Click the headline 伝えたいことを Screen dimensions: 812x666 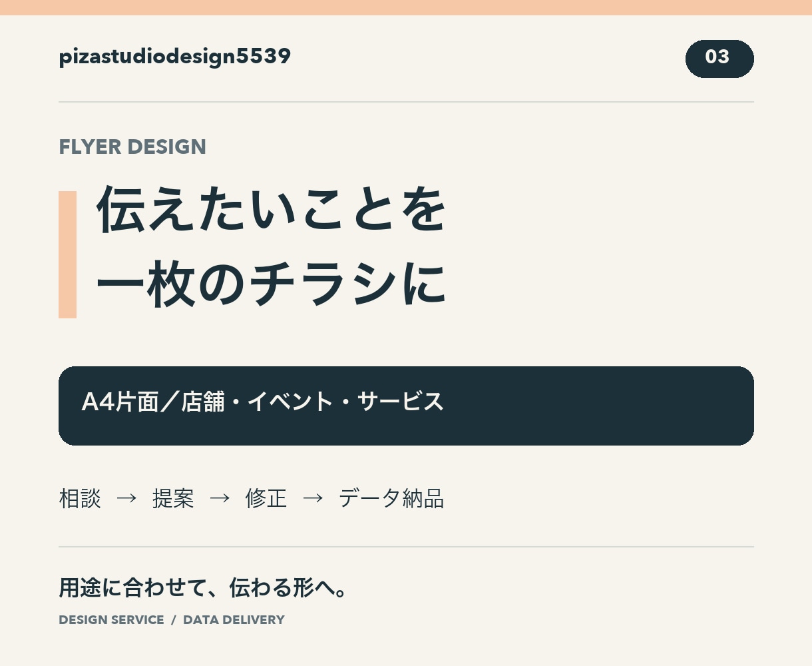(272, 209)
